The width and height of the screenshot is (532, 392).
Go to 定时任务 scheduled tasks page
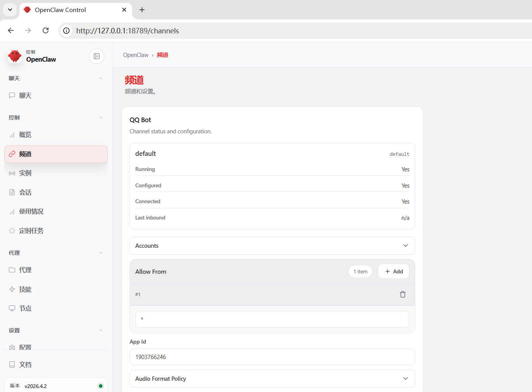pos(31,231)
